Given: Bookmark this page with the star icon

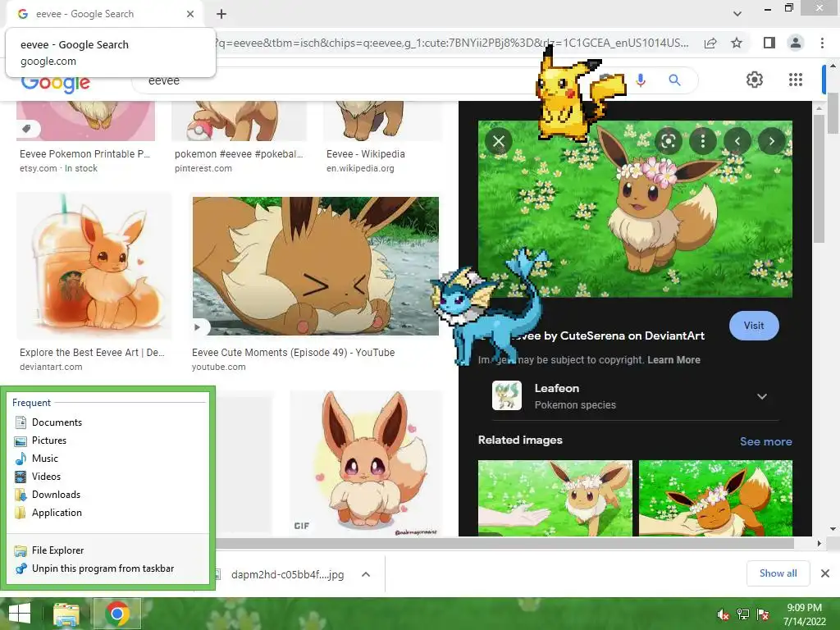Looking at the screenshot, I should (737, 43).
